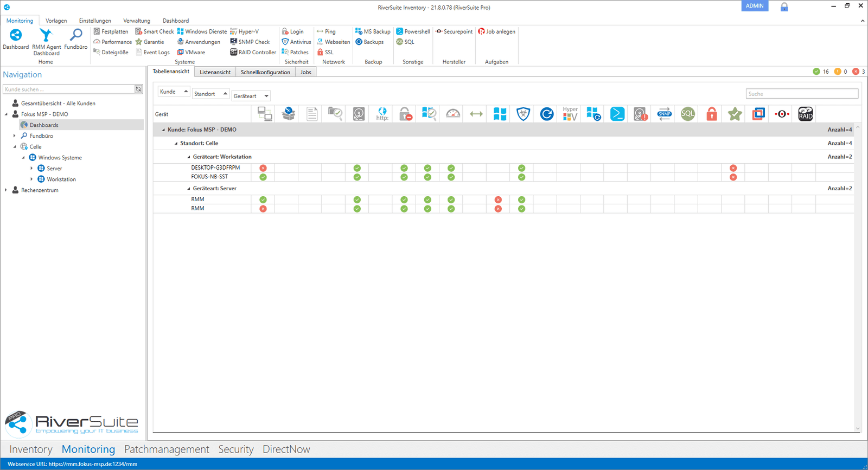Switch to the Security module
The image size is (868, 470).
click(x=236, y=449)
